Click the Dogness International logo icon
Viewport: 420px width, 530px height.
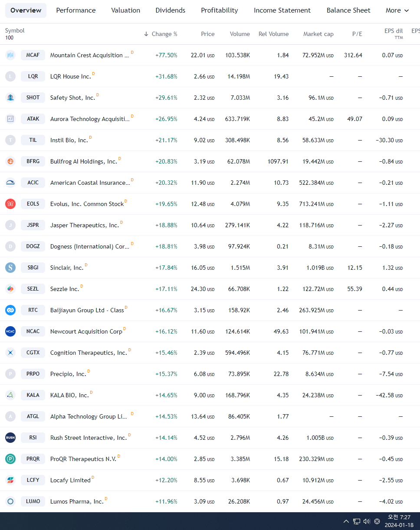[10, 246]
